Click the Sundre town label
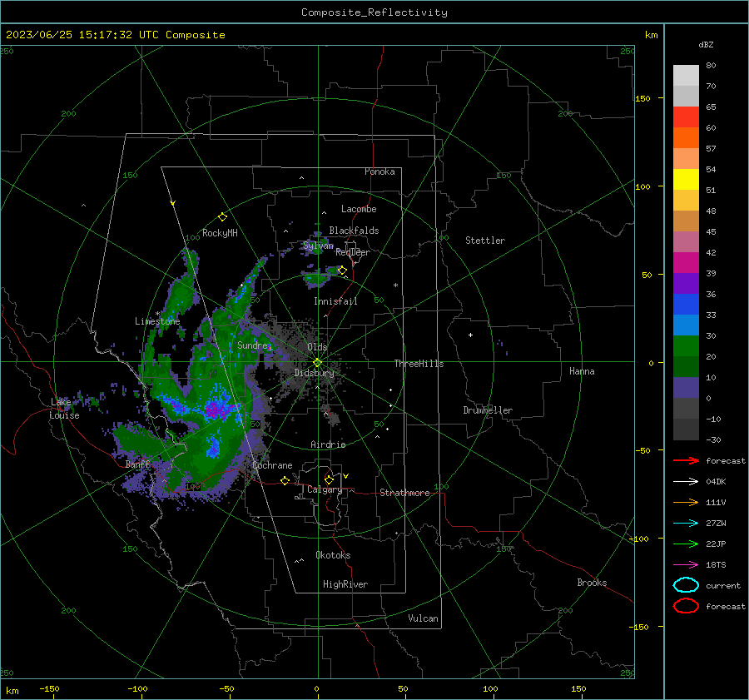Image resolution: width=749 pixels, height=700 pixels. coord(252,345)
